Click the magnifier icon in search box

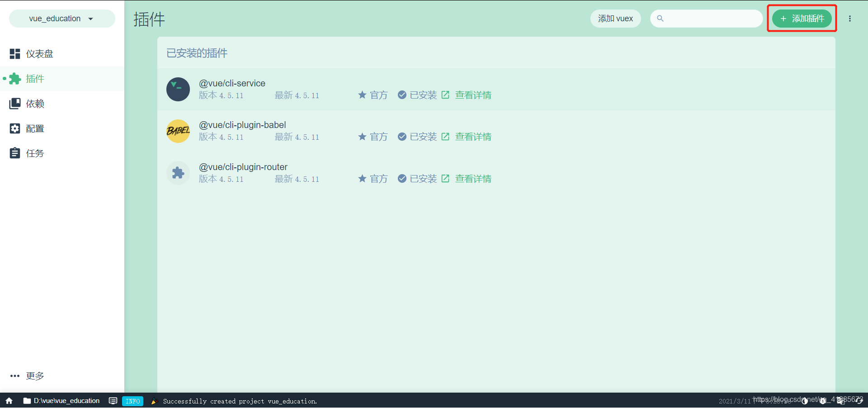(660, 19)
